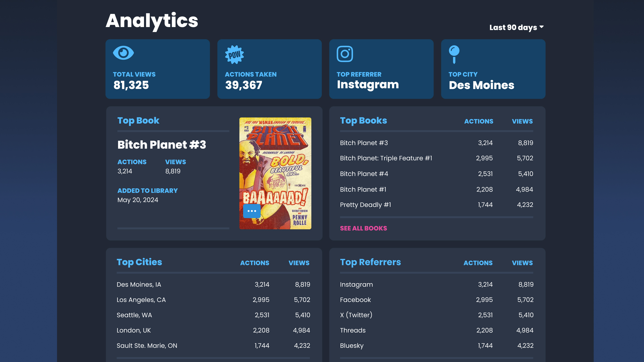
Task: Sort Top Books by VIEWS column header
Action: [522, 121]
